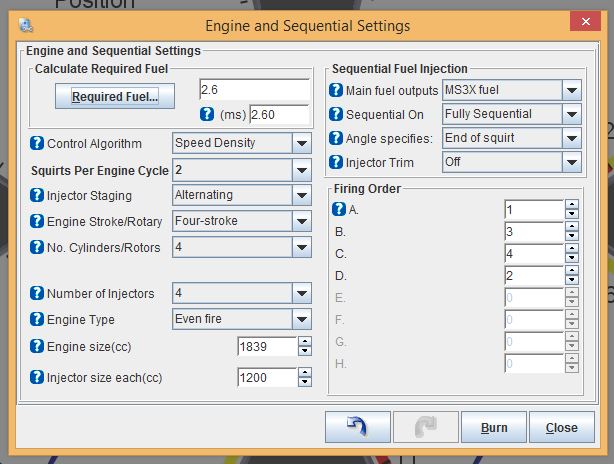Click the Injector size each(cc) field
Image resolution: width=614 pixels, height=464 pixels.
pyautogui.click(x=267, y=377)
